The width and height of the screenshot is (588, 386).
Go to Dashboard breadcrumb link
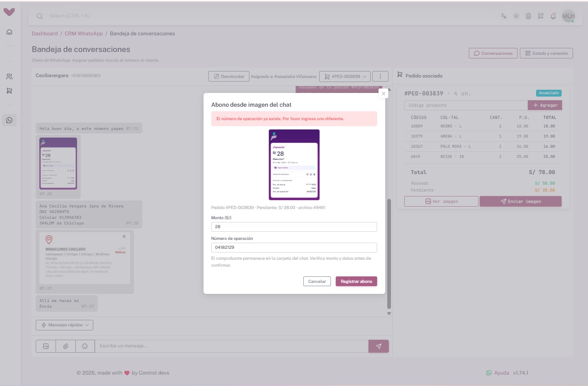(45, 34)
